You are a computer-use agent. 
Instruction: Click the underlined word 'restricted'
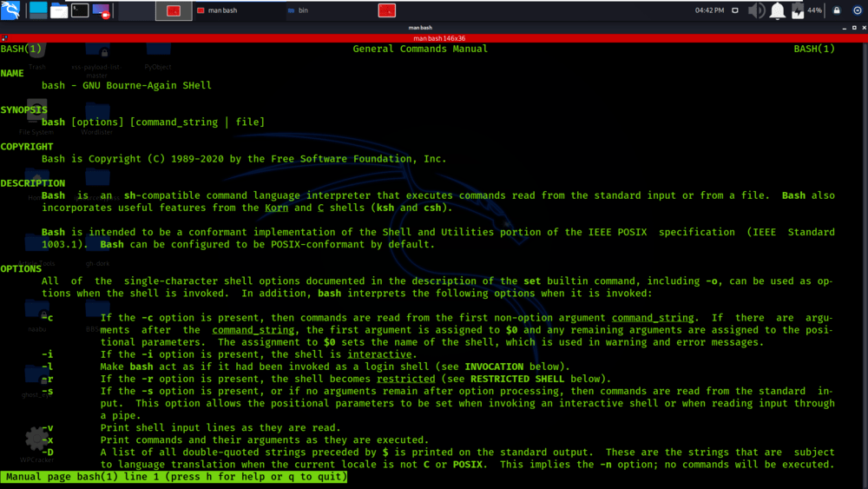point(405,379)
